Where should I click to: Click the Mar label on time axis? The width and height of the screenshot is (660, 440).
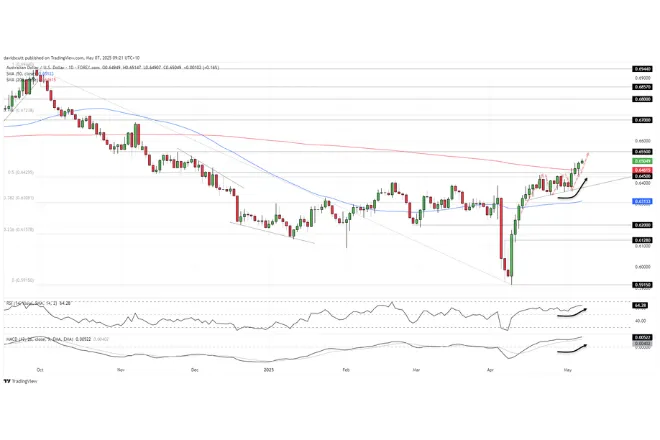tap(416, 370)
